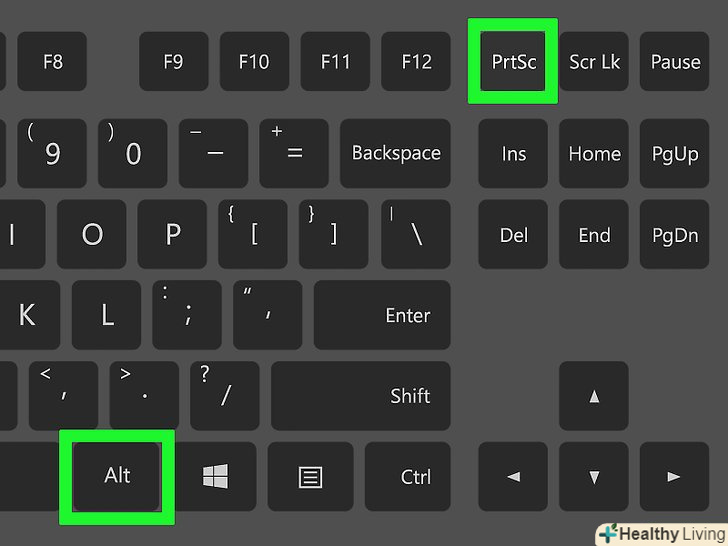
Task: Click the PgDn key
Action: point(674,234)
